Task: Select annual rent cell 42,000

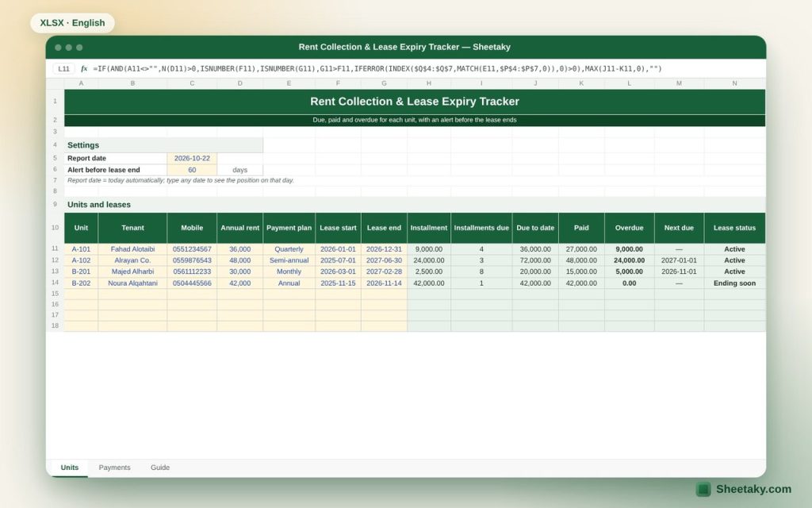Action: [x=239, y=283]
